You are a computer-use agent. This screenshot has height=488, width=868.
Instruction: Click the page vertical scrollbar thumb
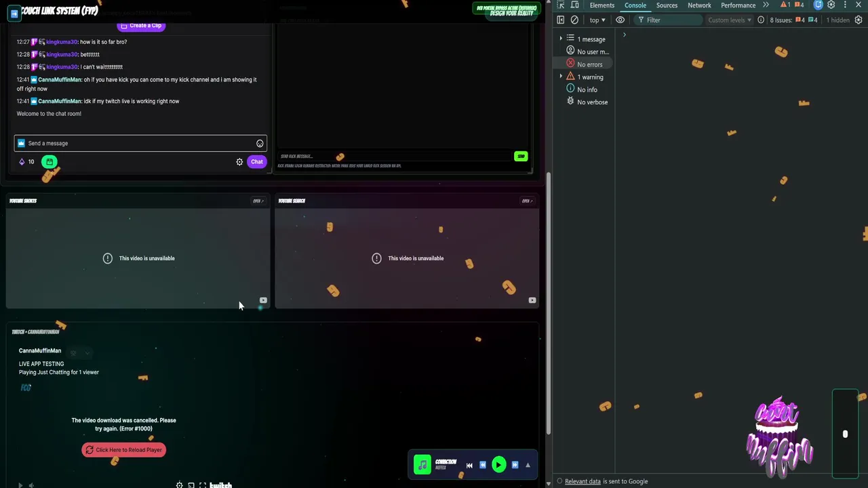[549, 303]
